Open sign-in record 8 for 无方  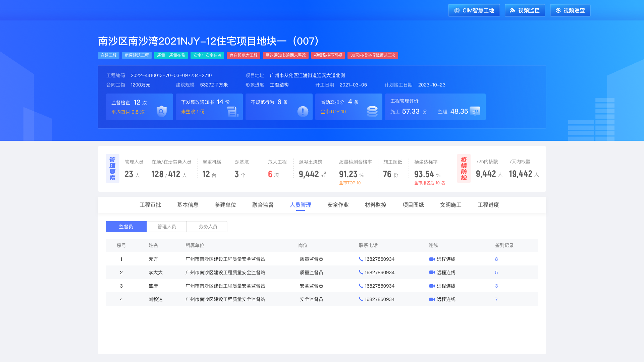point(496,259)
